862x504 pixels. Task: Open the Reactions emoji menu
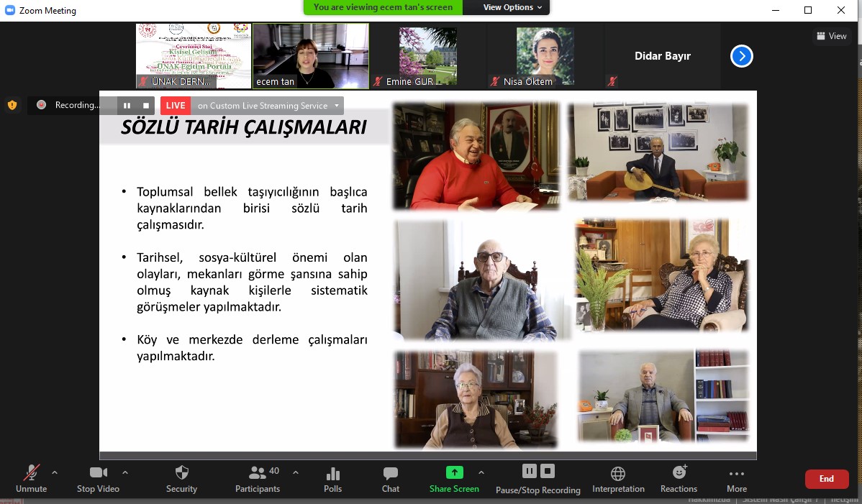tap(679, 479)
